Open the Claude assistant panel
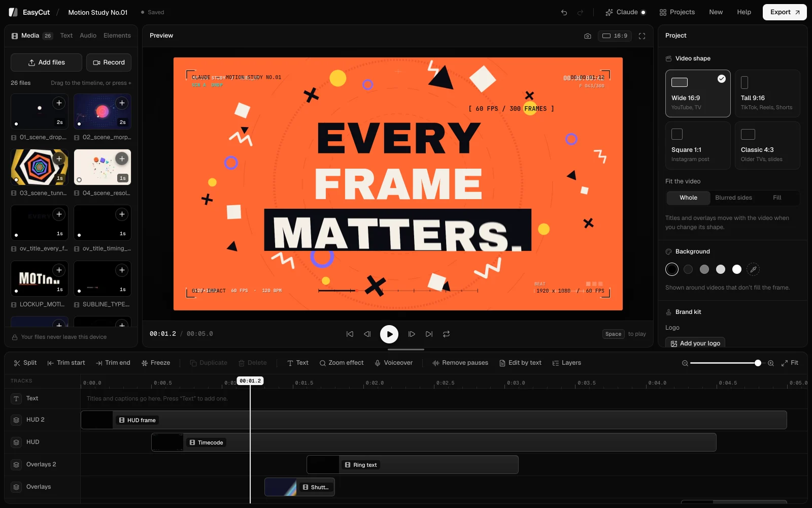Viewport: 812px width, 508px height. tap(626, 12)
